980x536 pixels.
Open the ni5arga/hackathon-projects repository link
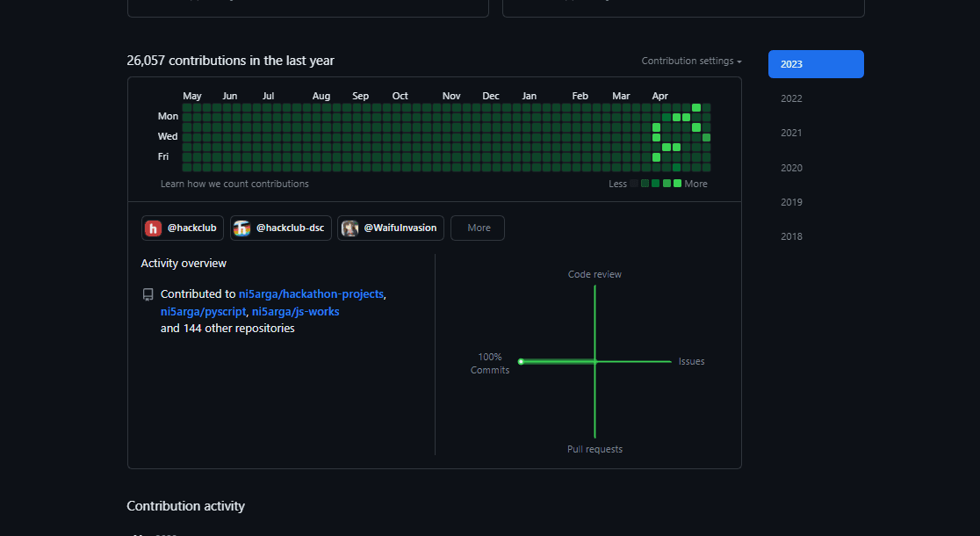click(x=311, y=294)
